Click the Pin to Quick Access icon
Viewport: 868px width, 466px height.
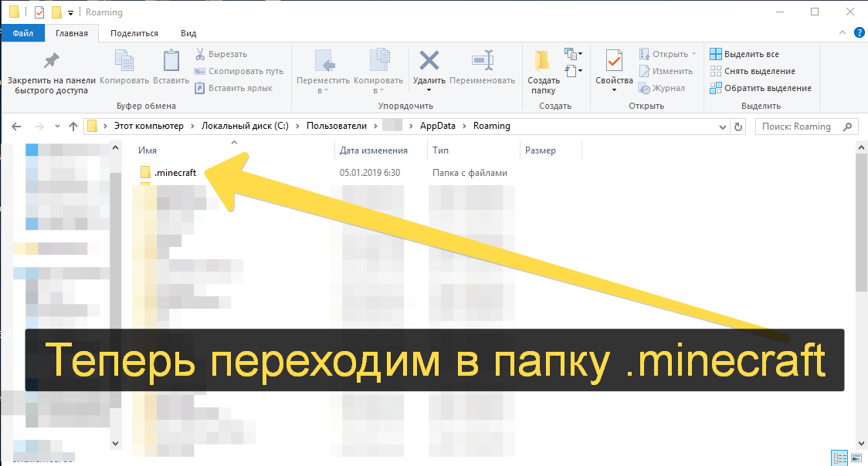click(51, 61)
